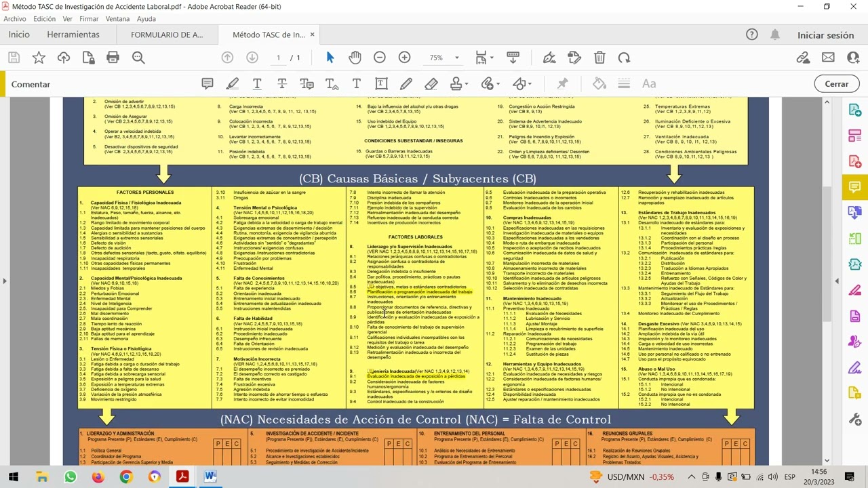Share a link to this file
868x488 pixels.
tap(804, 58)
